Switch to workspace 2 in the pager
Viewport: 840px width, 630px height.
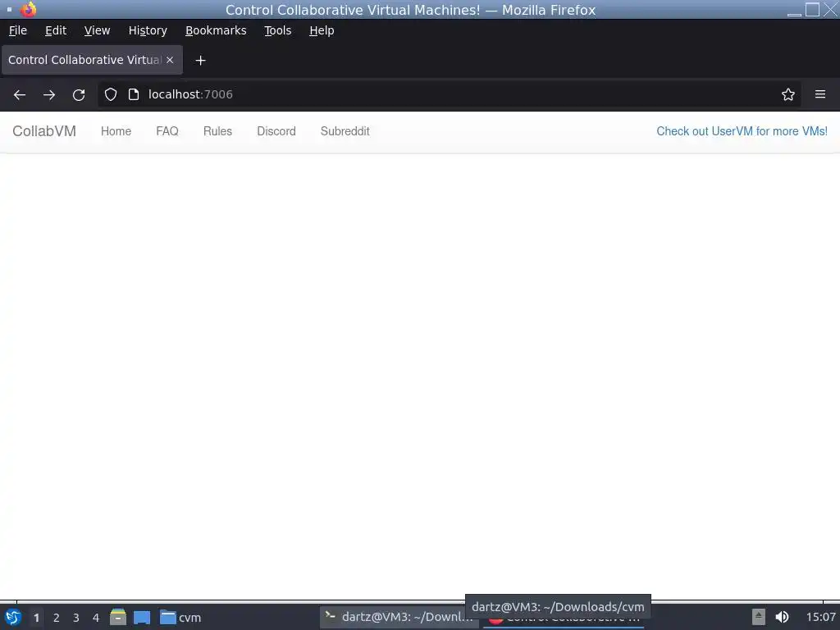click(57, 618)
